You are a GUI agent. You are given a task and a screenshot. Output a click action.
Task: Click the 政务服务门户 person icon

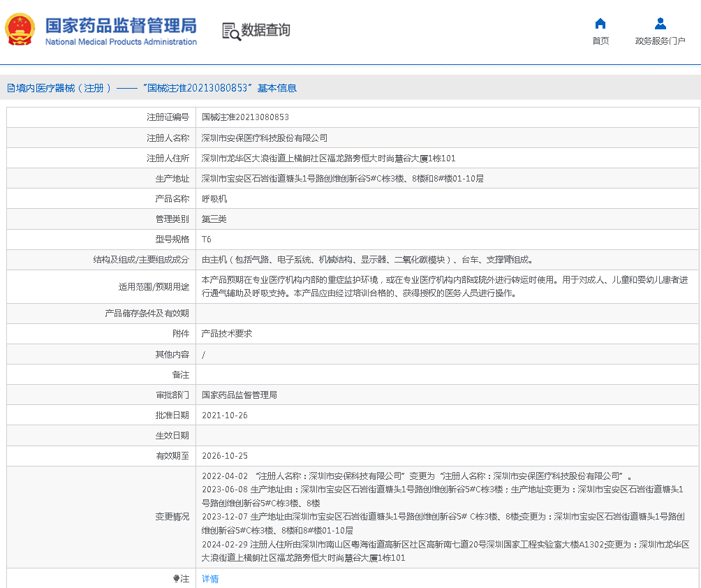pos(660,23)
